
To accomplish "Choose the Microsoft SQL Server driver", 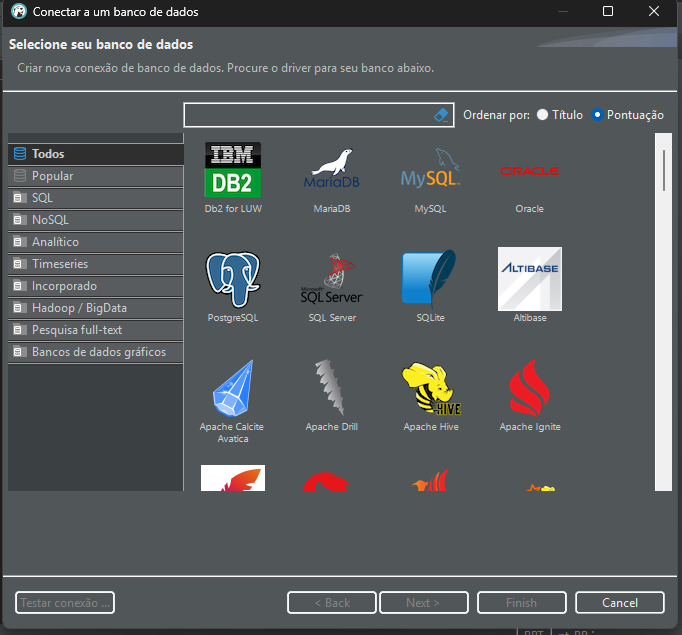I will [332, 286].
